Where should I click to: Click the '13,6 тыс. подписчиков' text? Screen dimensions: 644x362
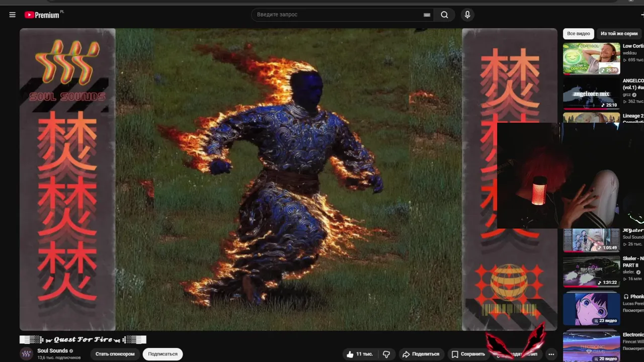[x=59, y=357]
